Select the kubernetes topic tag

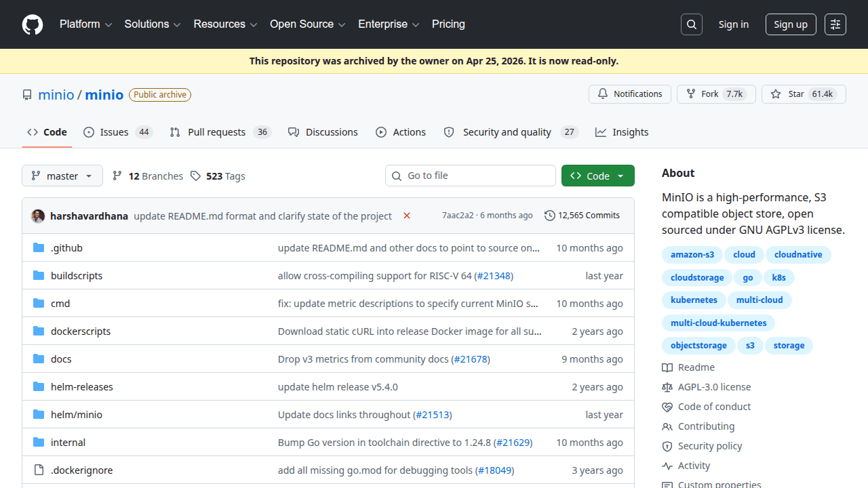click(x=694, y=300)
